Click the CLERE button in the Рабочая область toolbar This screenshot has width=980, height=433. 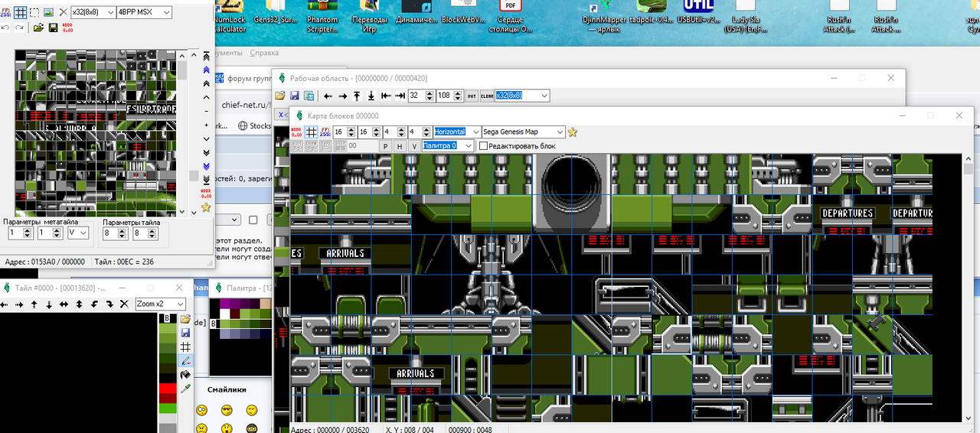pos(486,96)
